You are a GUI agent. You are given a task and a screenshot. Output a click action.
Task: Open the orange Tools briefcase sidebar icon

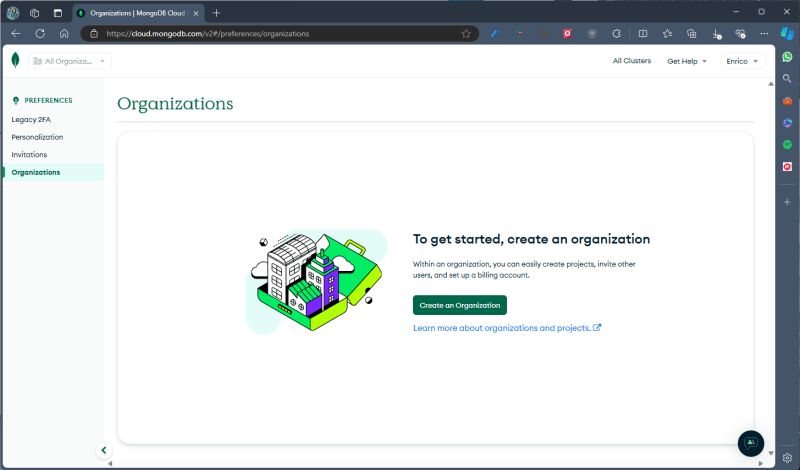point(787,101)
